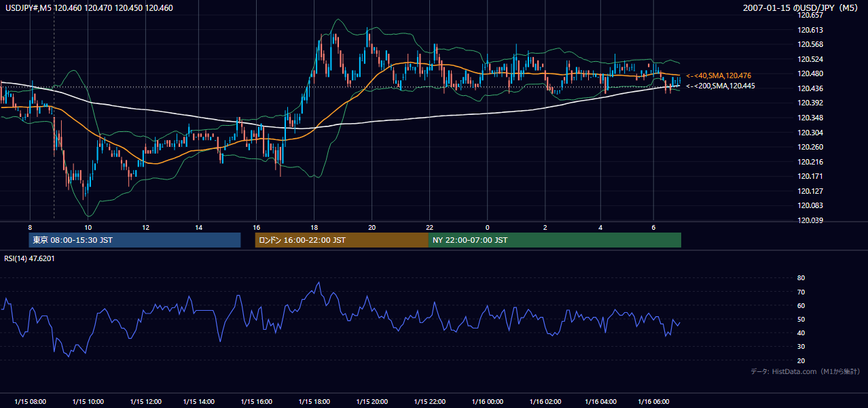This screenshot has width=868, height=408.
Task: Click the 1/15 10:00 time axis label
Action: [88, 402]
